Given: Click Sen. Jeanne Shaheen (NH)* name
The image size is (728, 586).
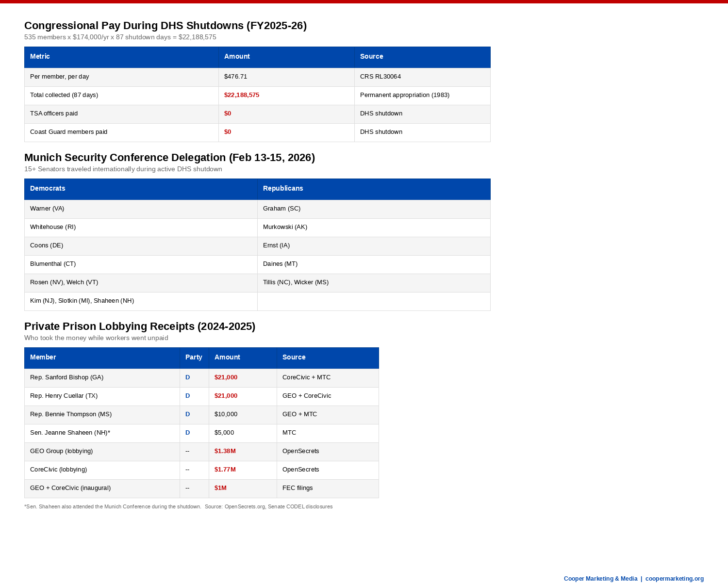Looking at the screenshot, I should coord(70,433).
